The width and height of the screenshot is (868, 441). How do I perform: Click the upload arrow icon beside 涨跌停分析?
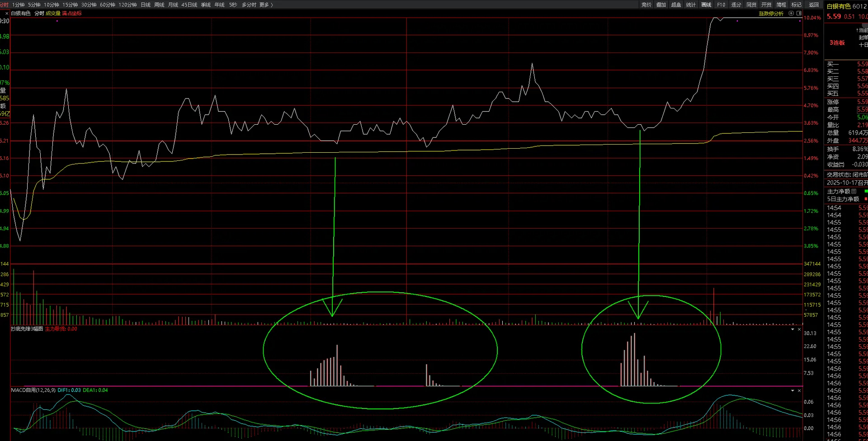click(791, 13)
